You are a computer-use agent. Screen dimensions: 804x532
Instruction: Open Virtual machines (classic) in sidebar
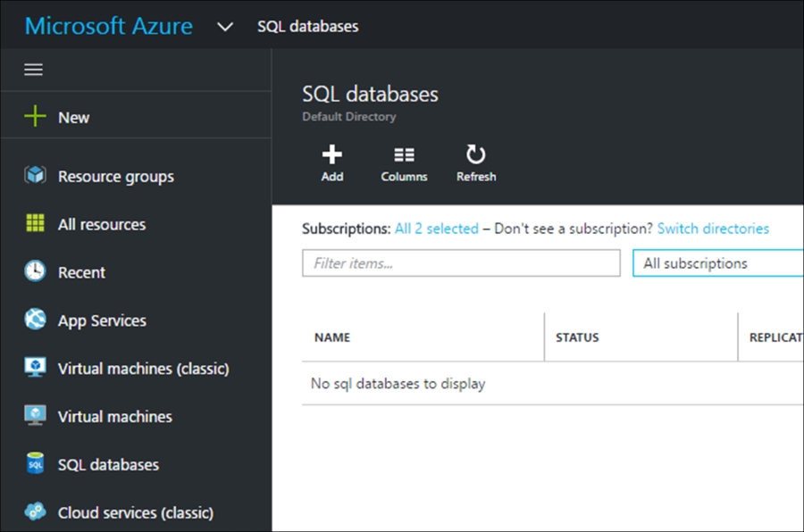[x=144, y=369]
